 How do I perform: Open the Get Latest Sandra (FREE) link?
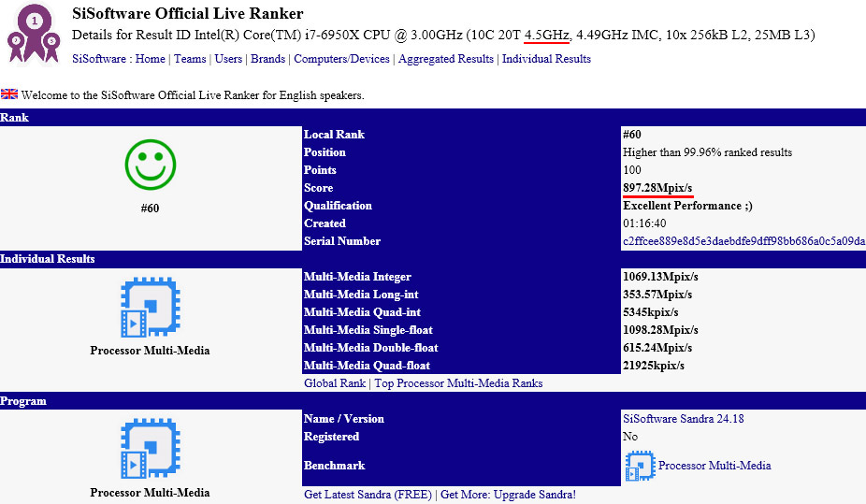pos(368,495)
